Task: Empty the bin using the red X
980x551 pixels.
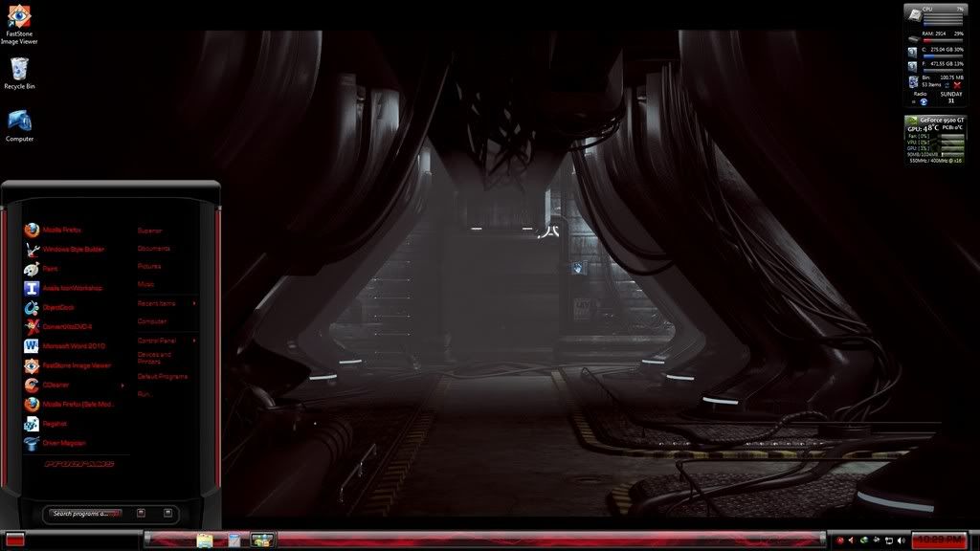Action: coord(957,85)
